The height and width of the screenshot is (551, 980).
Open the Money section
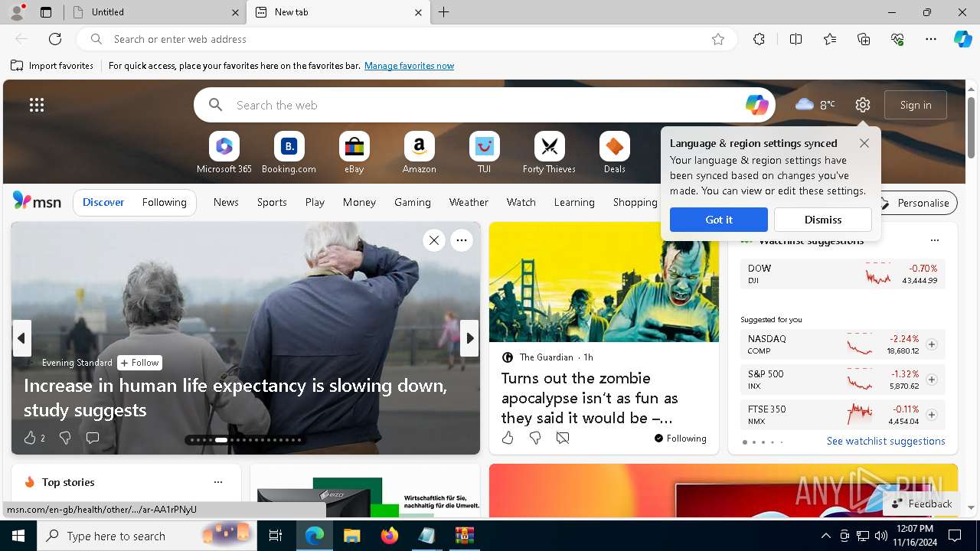tap(359, 202)
